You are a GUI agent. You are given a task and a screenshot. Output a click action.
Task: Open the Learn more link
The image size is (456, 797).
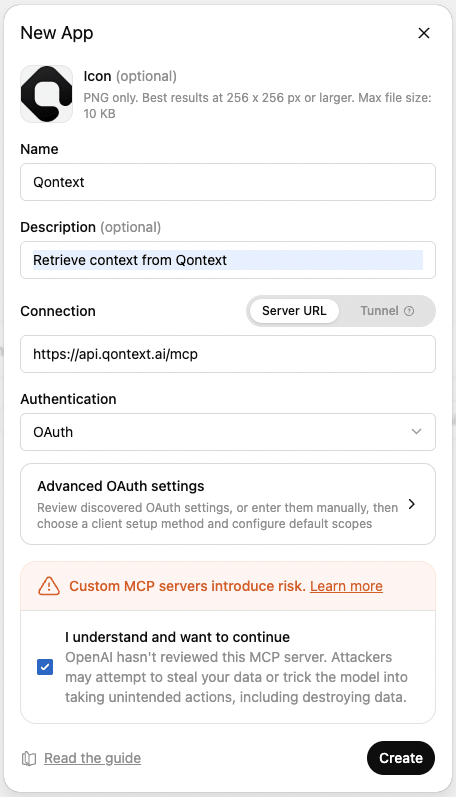point(346,586)
